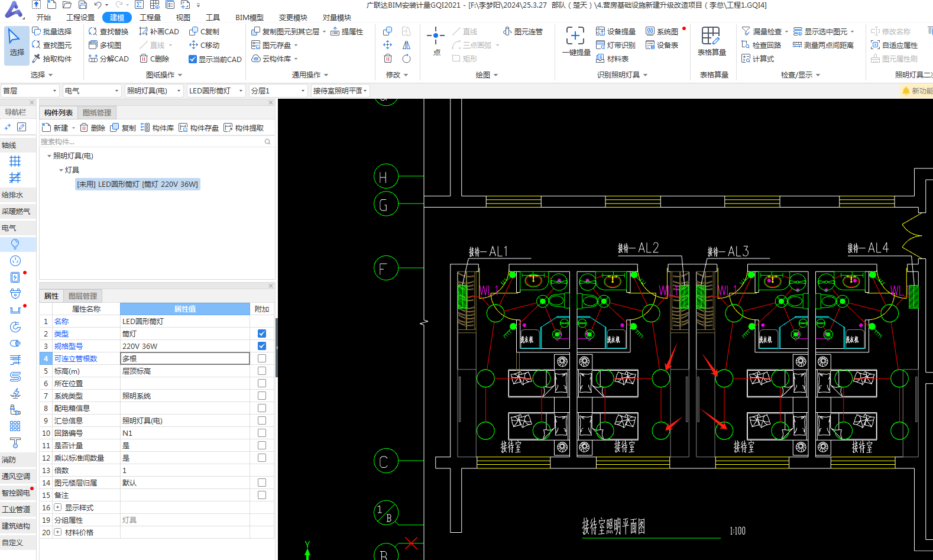This screenshot has width=933, height=560.
Task: Open the 分层1 layer dropdown
Action: pyautogui.click(x=278, y=90)
